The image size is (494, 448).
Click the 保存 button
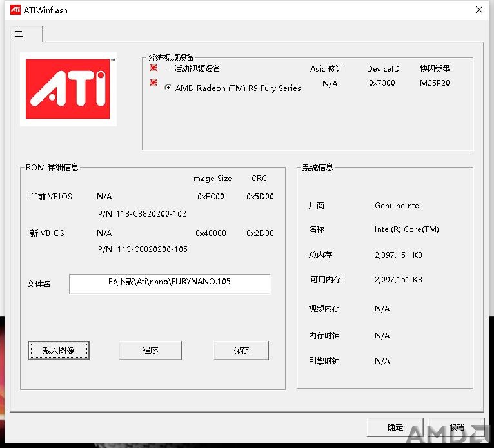tap(241, 351)
